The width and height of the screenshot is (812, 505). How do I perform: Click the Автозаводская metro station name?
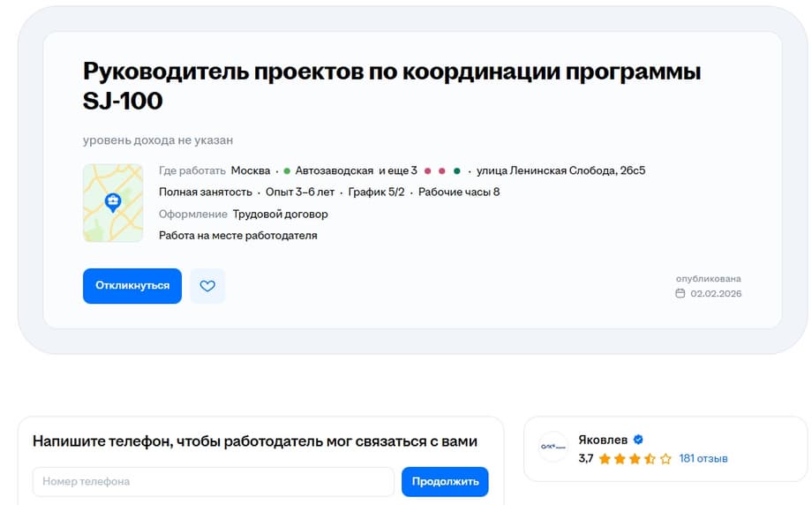(335, 170)
